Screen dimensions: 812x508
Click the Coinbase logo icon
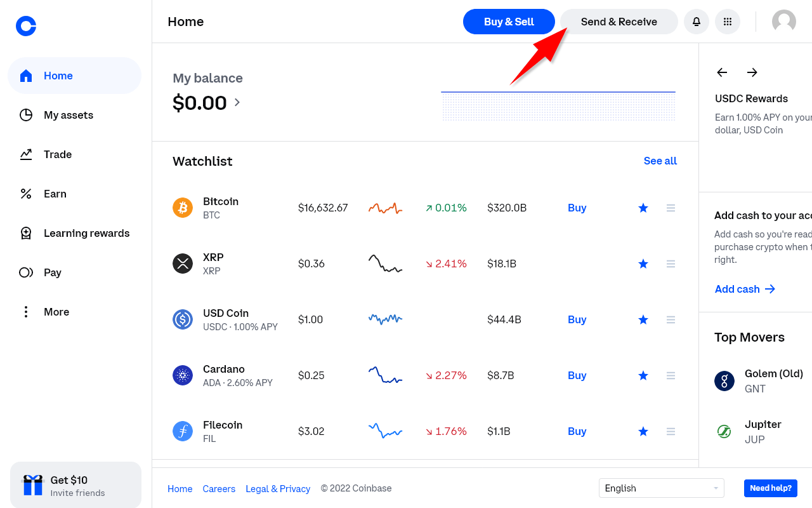click(26, 26)
